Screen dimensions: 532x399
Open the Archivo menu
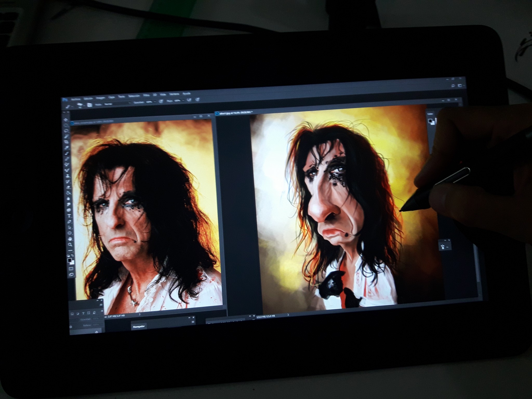pyautogui.click(x=76, y=99)
